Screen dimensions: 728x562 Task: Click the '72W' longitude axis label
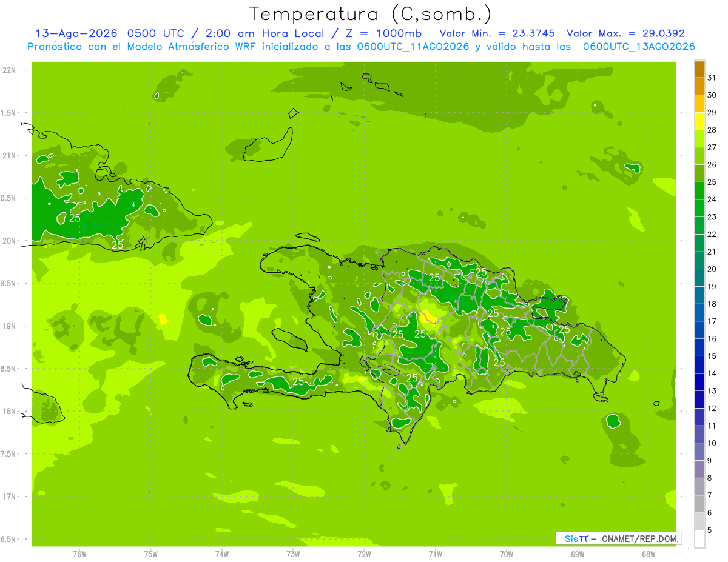coord(364,554)
